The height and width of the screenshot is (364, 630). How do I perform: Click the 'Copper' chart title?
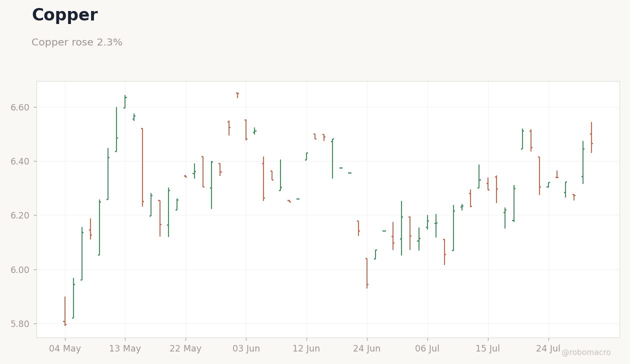[65, 15]
